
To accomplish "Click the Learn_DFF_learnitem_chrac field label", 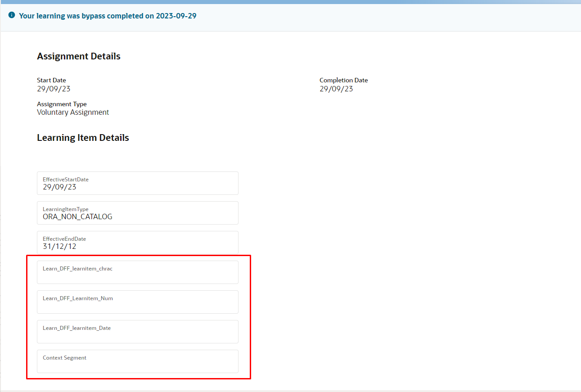I will tap(77, 268).
